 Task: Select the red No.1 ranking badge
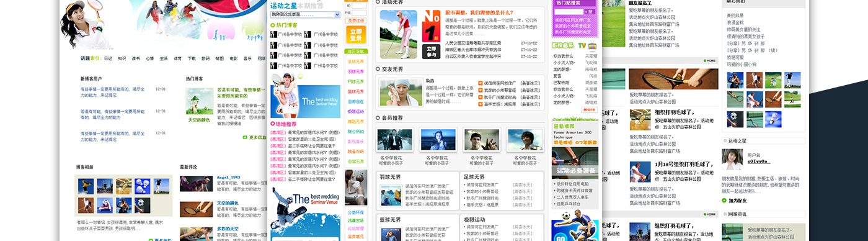[432, 25]
